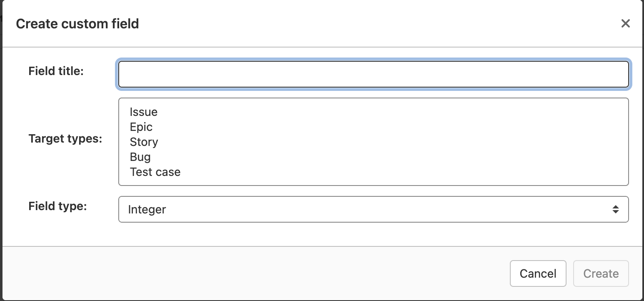Choose Test case in Target types
This screenshot has width=644, height=301.
pos(155,172)
